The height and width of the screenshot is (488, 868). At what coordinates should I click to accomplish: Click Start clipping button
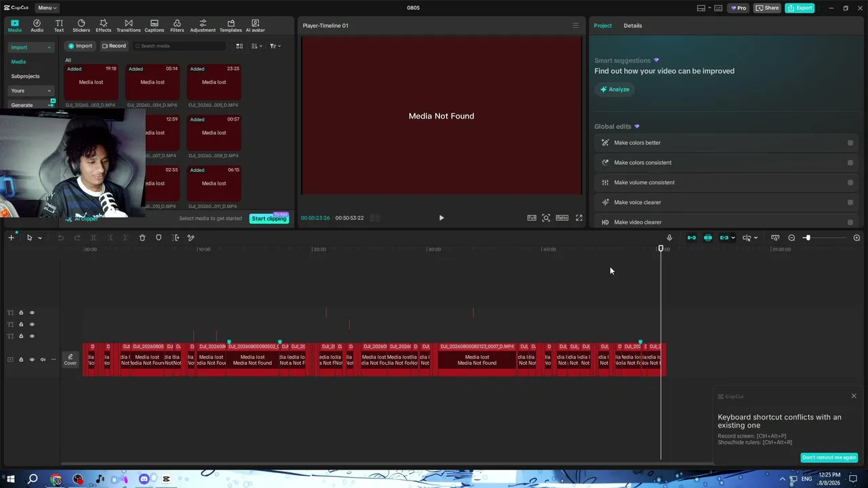coord(269,218)
